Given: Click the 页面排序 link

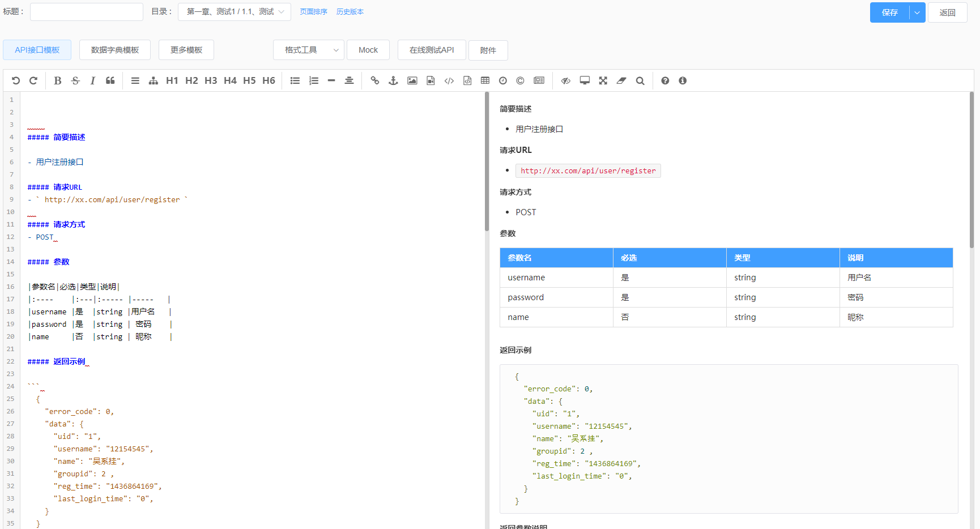Looking at the screenshot, I should pos(313,12).
